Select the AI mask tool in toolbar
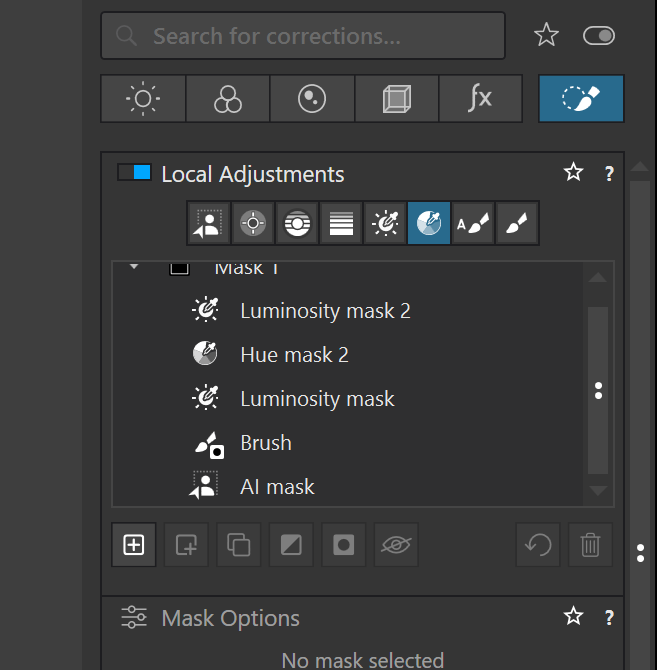Image resolution: width=657 pixels, height=670 pixels. 208,223
